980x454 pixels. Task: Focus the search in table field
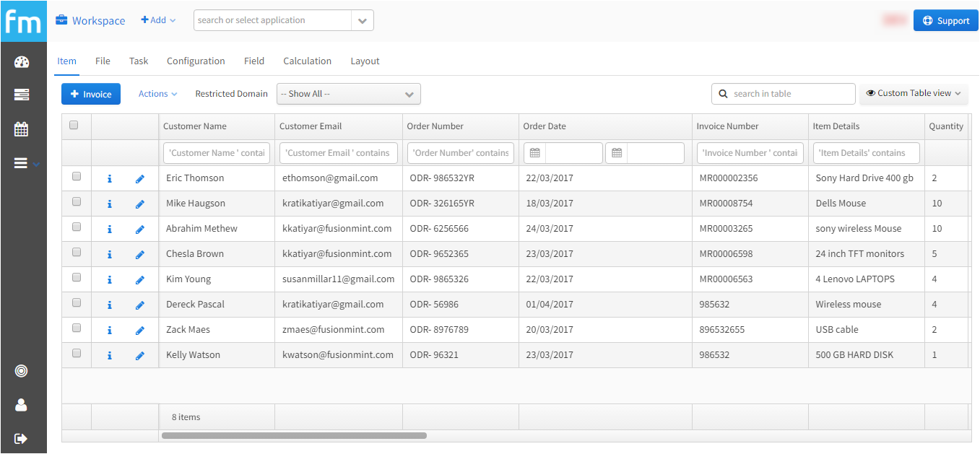(x=784, y=94)
